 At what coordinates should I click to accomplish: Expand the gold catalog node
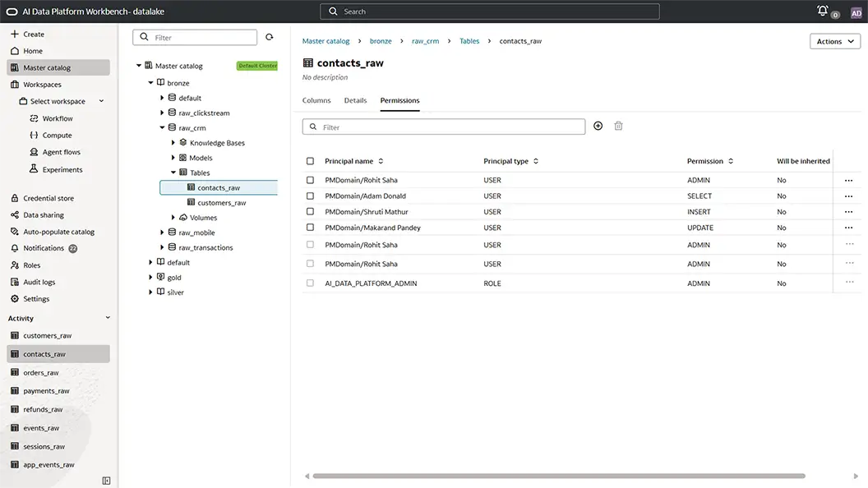(150, 277)
